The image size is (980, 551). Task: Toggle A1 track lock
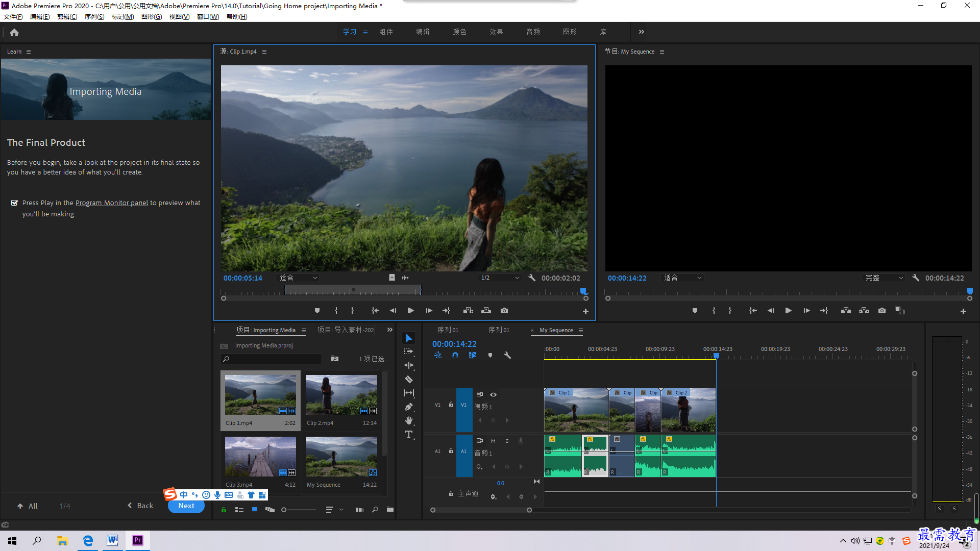(x=451, y=451)
